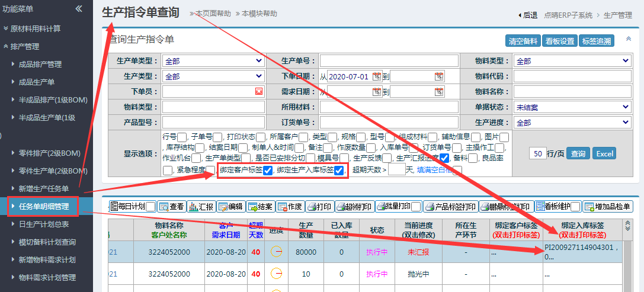Click the 编辑 edit toolbar button
This screenshot has height=292, width=644.
coord(230,207)
